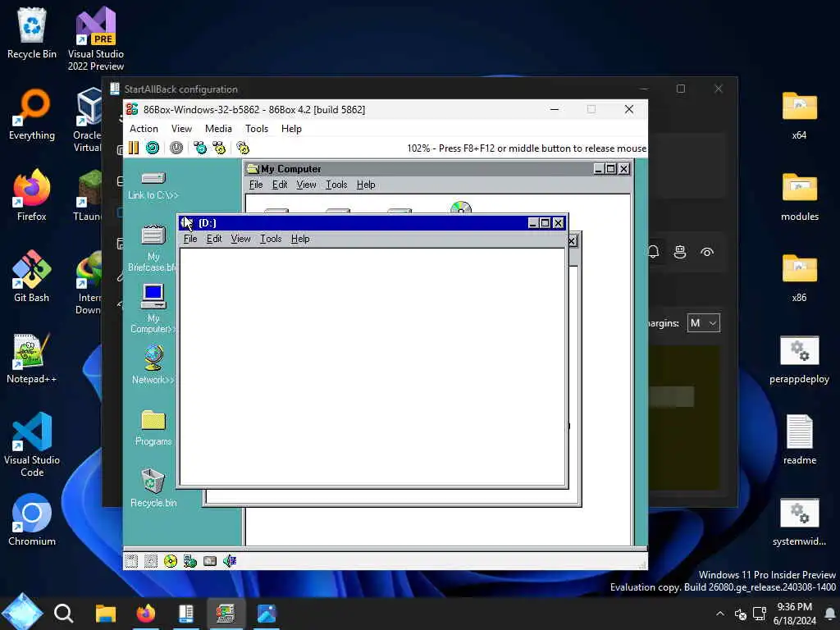
Task: Click the sound speaker icon in 86Box status bar
Action: coord(230,561)
